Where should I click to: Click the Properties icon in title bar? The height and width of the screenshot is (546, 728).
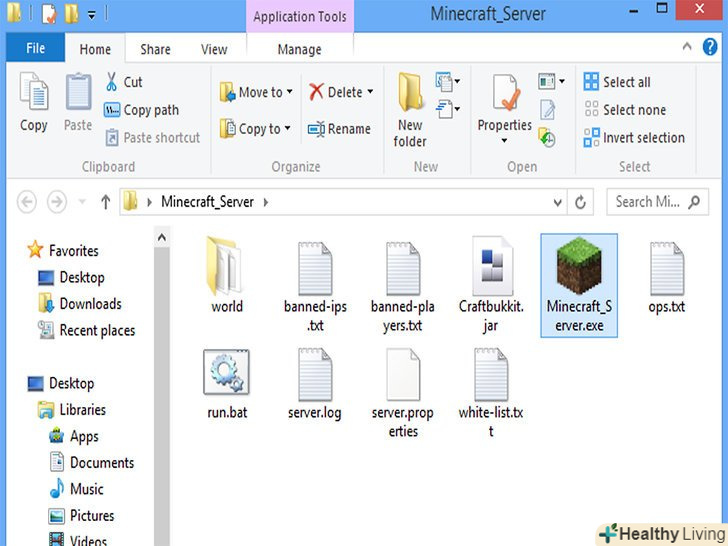tap(49, 13)
